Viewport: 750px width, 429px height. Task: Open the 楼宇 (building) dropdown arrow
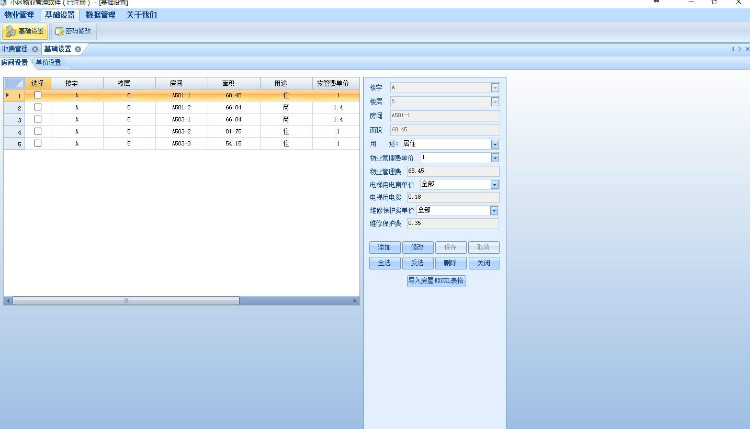click(x=495, y=88)
